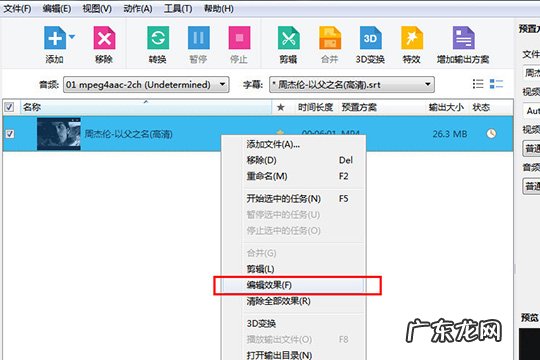Open the subtitle dropdown showing 周杰伦-以父之名(高清).srt
Viewport: 540px width, 360px height.
click(352, 85)
